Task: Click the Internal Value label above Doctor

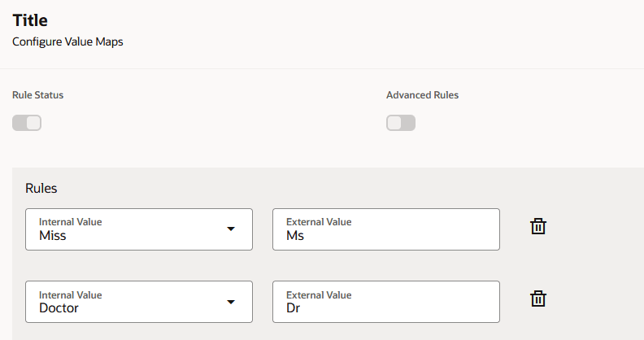Action: (71, 294)
